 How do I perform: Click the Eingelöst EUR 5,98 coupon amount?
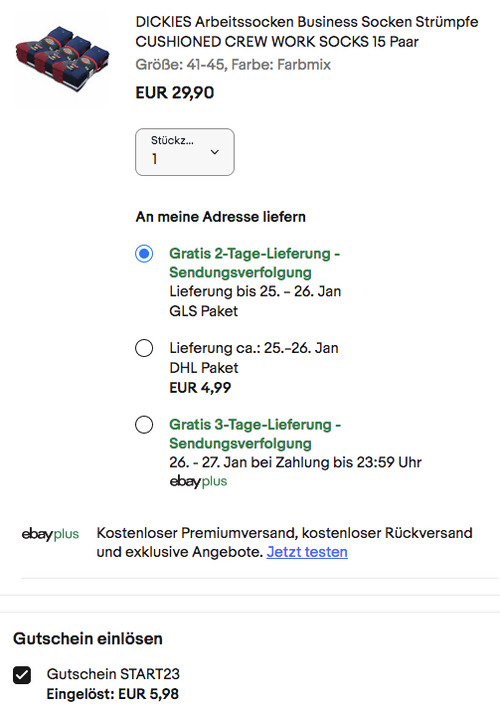112,694
